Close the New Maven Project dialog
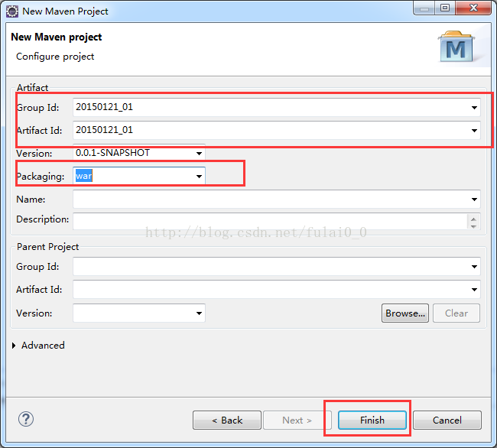Viewport: 497px width, 448px height. click(x=473, y=8)
